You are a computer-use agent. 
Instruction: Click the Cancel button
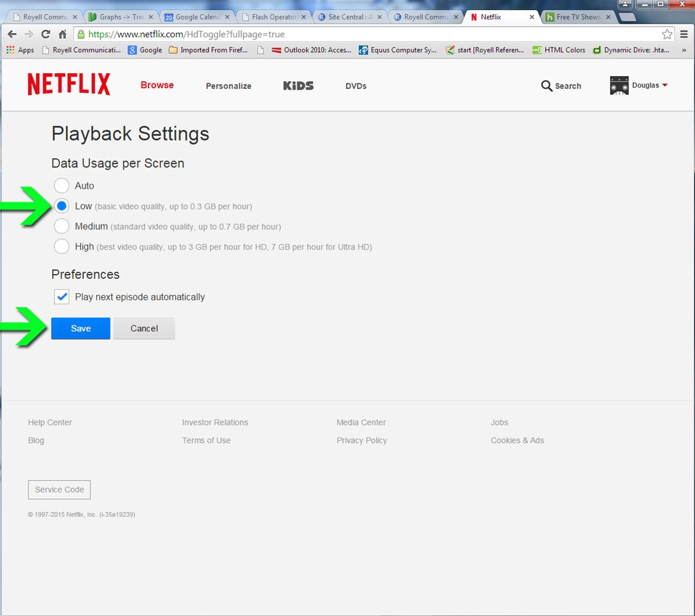click(x=144, y=328)
